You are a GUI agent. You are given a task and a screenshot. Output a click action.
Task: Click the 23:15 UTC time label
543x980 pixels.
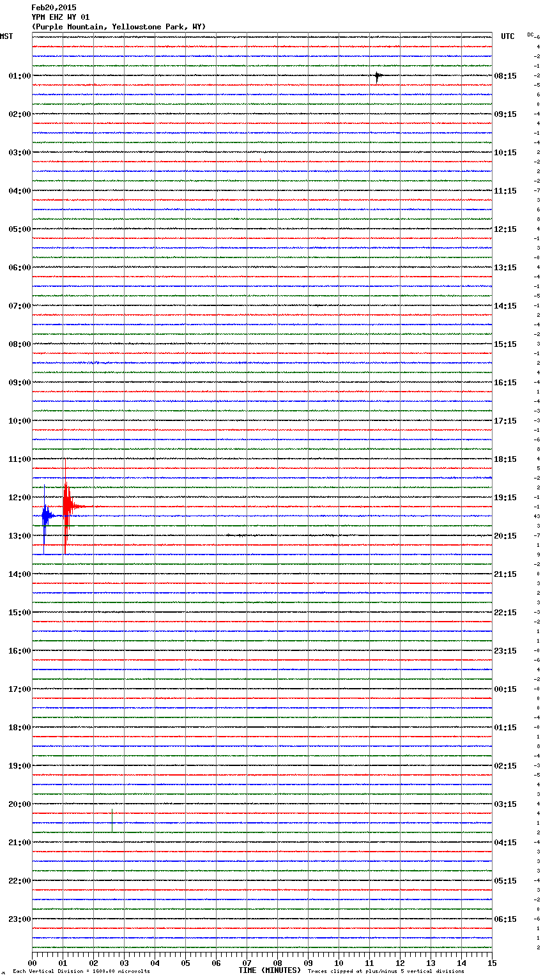coord(505,651)
